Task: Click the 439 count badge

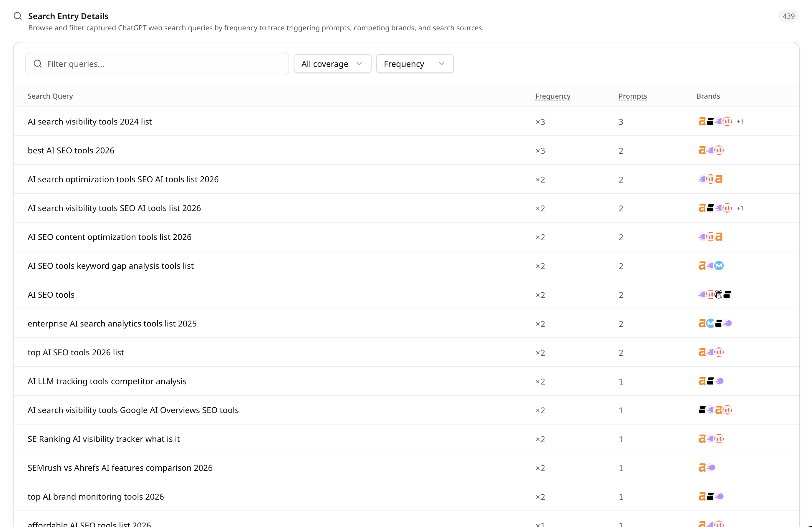Action: [x=788, y=16]
